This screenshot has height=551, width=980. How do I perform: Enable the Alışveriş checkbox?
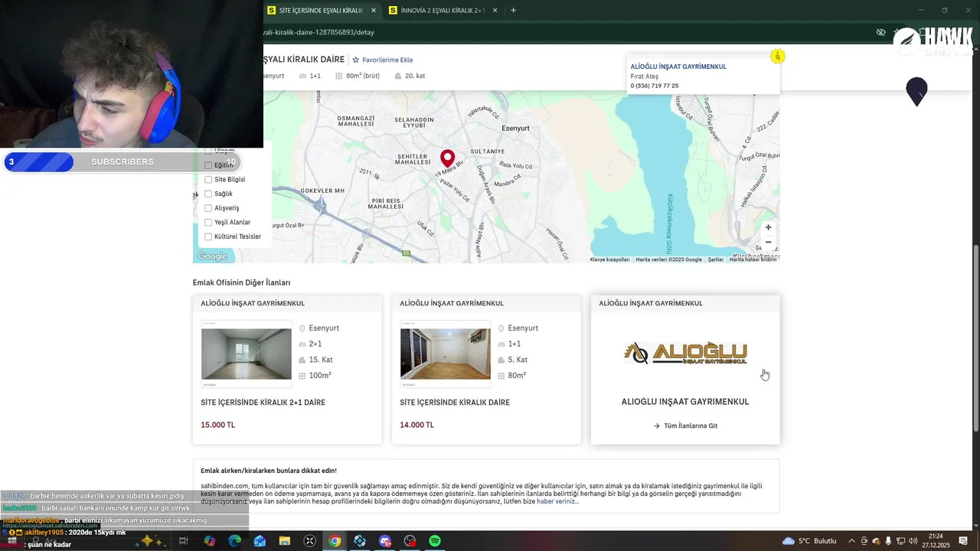207,208
